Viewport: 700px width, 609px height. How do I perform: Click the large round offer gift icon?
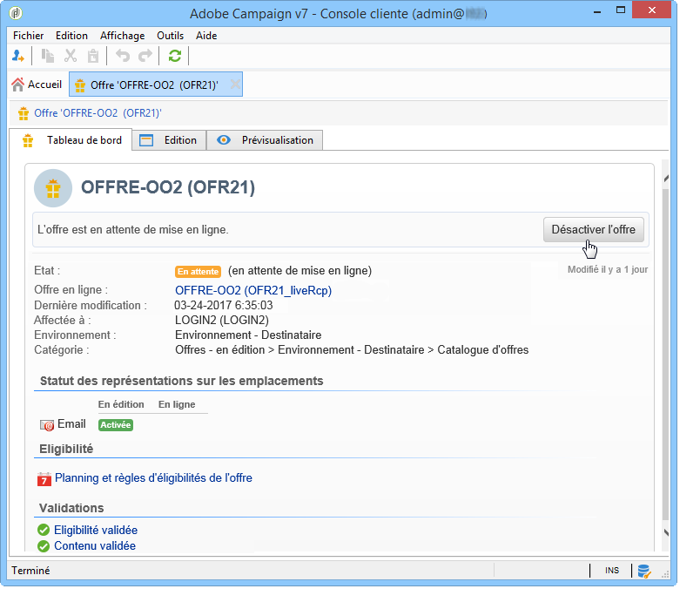pos(53,188)
